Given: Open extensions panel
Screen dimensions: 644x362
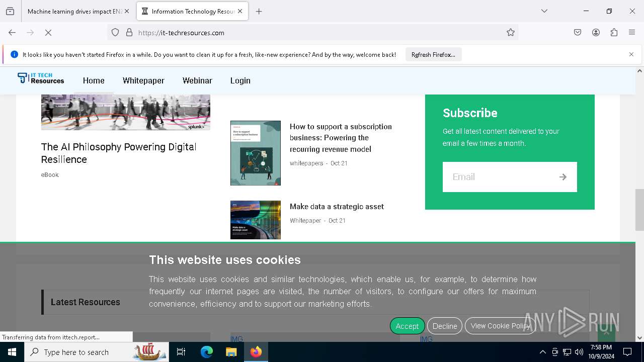Looking at the screenshot, I should [x=614, y=33].
